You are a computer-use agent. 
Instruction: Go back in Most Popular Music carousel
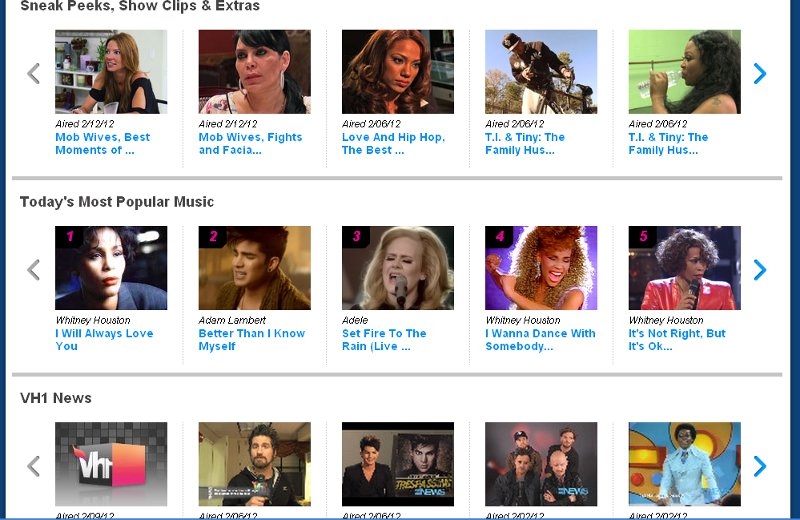(33, 270)
